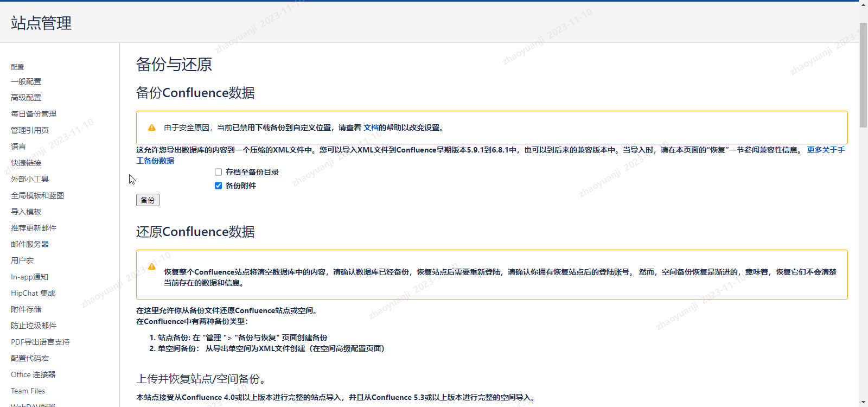Viewport: 868px width, 407px height.
Task: Open 邮件服务器 settings
Action: click(x=30, y=244)
